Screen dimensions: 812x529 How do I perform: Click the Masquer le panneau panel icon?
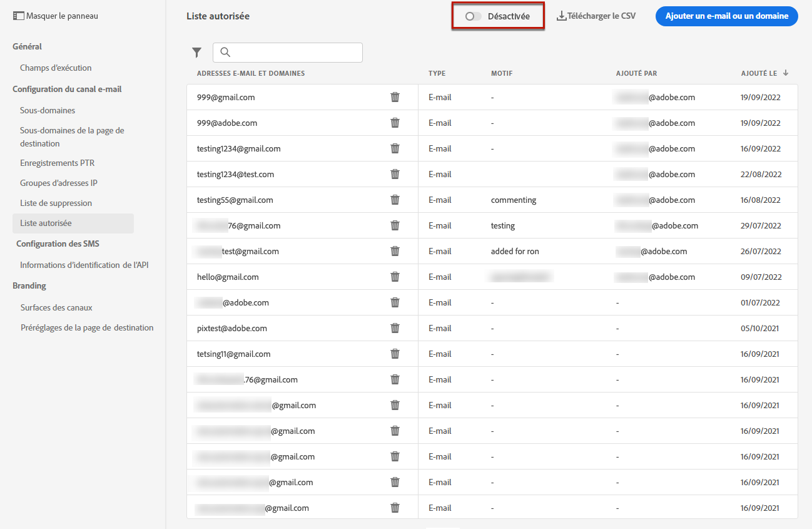[18, 16]
